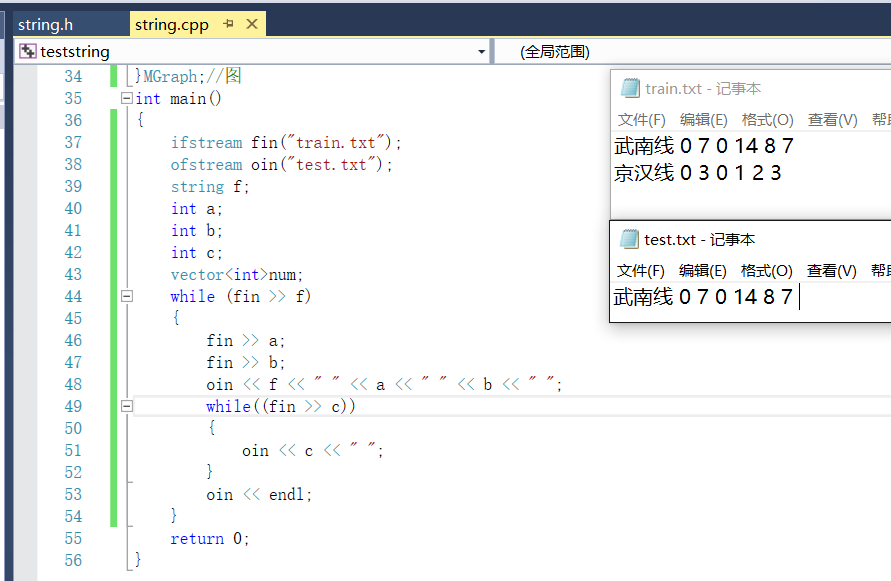
Task: Click the train.txt - 记事本 title bar
Action: [703, 89]
